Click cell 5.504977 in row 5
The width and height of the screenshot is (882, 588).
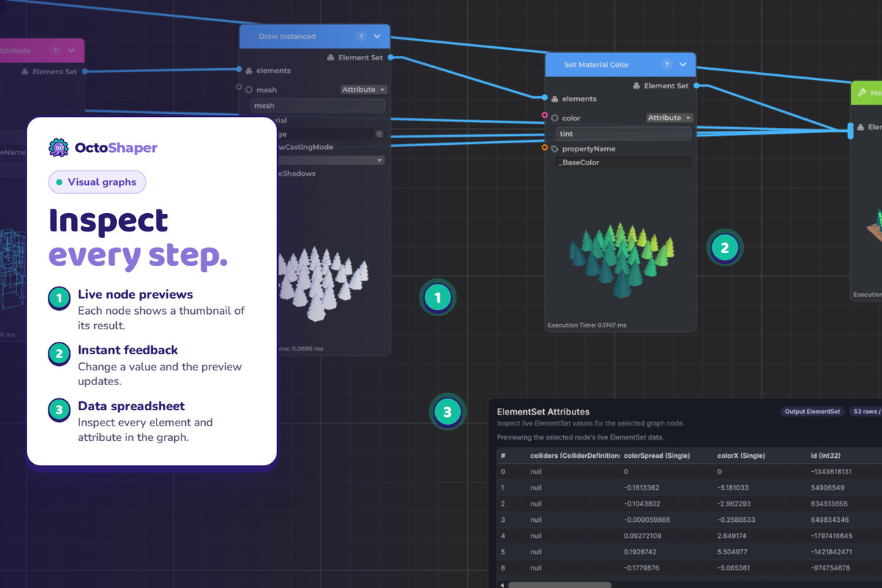click(x=732, y=552)
